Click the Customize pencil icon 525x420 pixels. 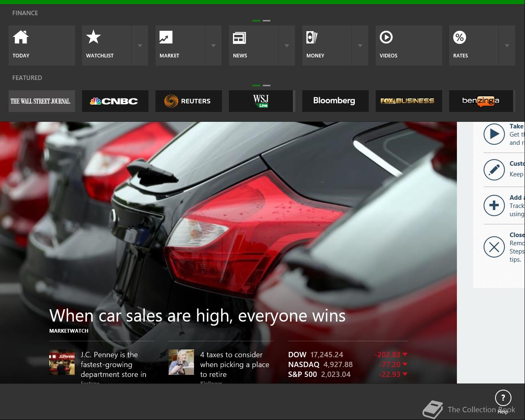pyautogui.click(x=494, y=170)
